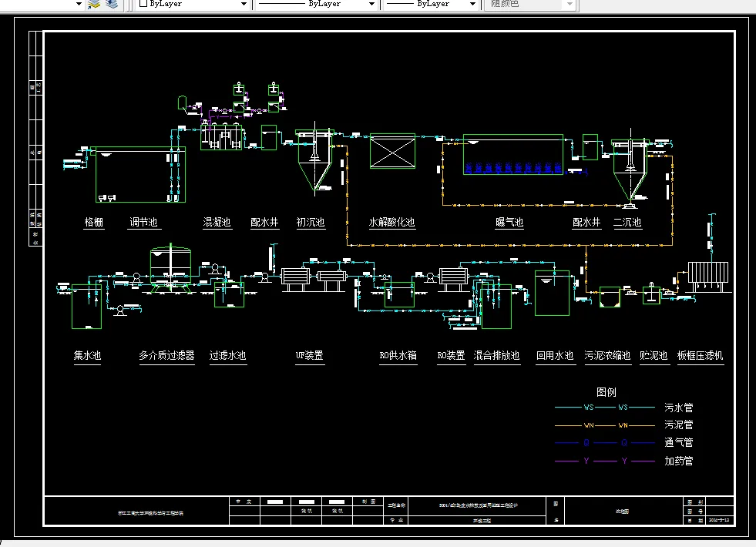Click the purple Y legend line
The width and height of the screenshot is (756, 547).
pyautogui.click(x=605, y=461)
